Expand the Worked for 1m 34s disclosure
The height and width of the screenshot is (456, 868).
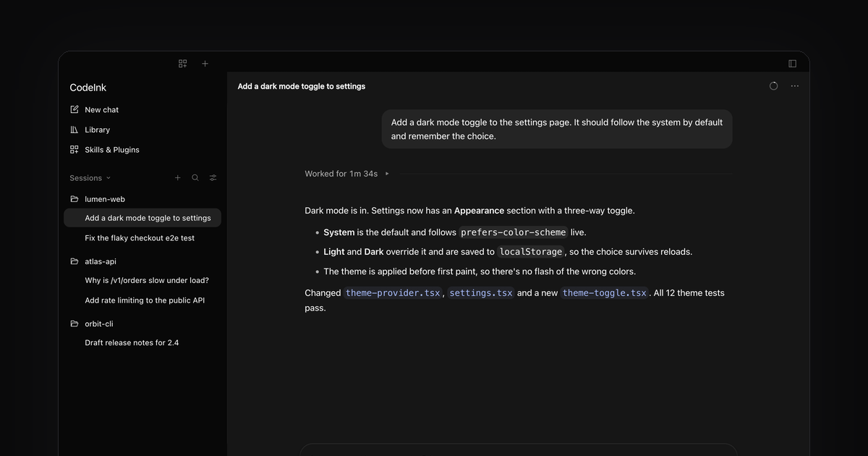[x=347, y=174]
